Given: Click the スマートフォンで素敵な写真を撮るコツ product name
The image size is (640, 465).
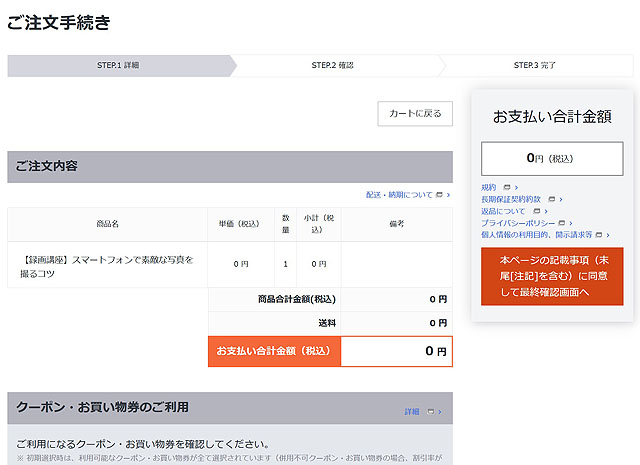Looking at the screenshot, I should (x=107, y=265).
